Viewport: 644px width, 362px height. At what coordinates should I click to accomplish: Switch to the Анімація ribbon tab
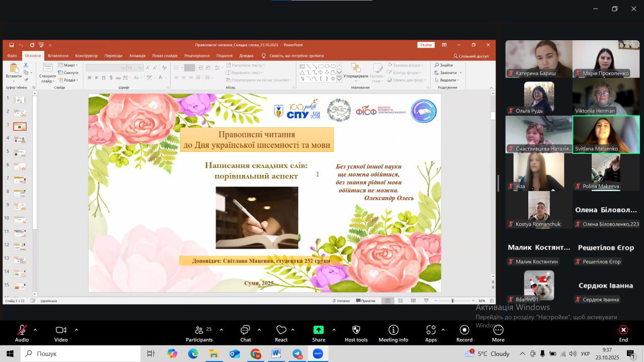click(137, 56)
